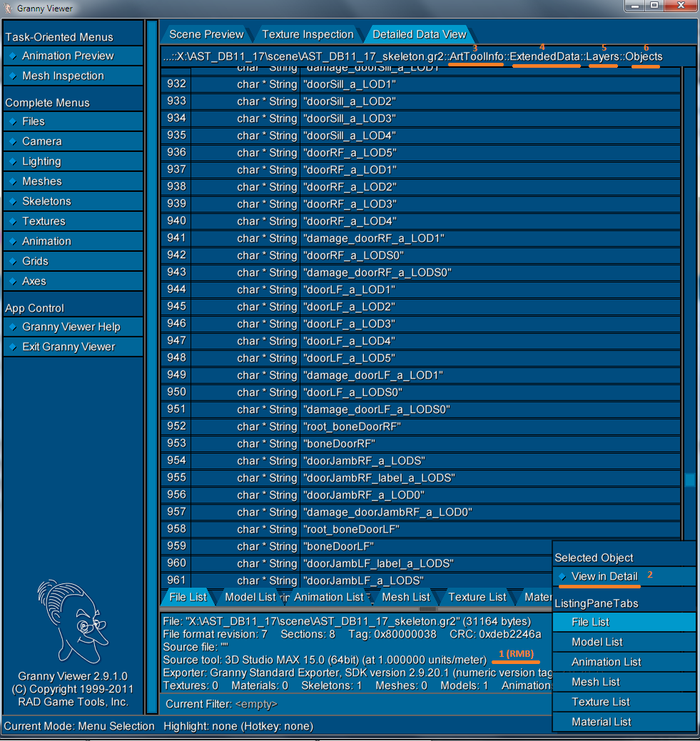Click the diamond icon beside Textures
Screen dimensions: 700x741
click(12, 221)
